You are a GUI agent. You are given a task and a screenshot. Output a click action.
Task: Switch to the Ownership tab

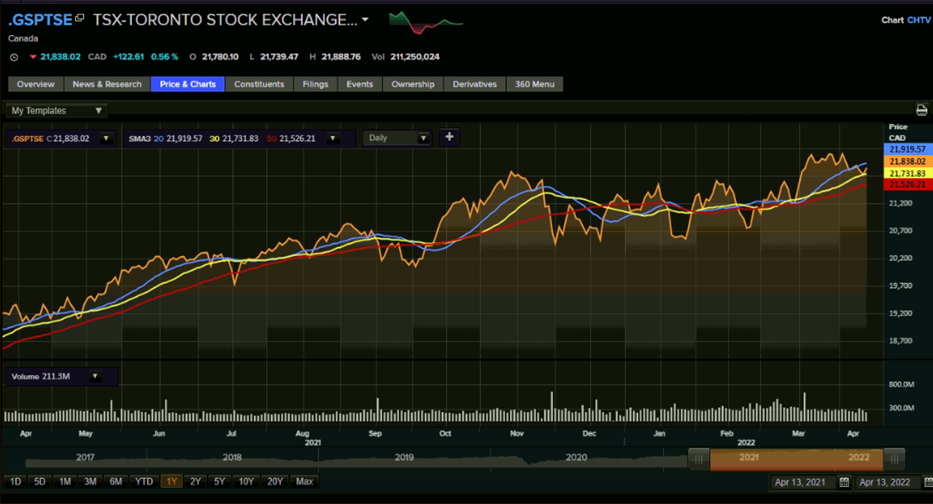(413, 84)
